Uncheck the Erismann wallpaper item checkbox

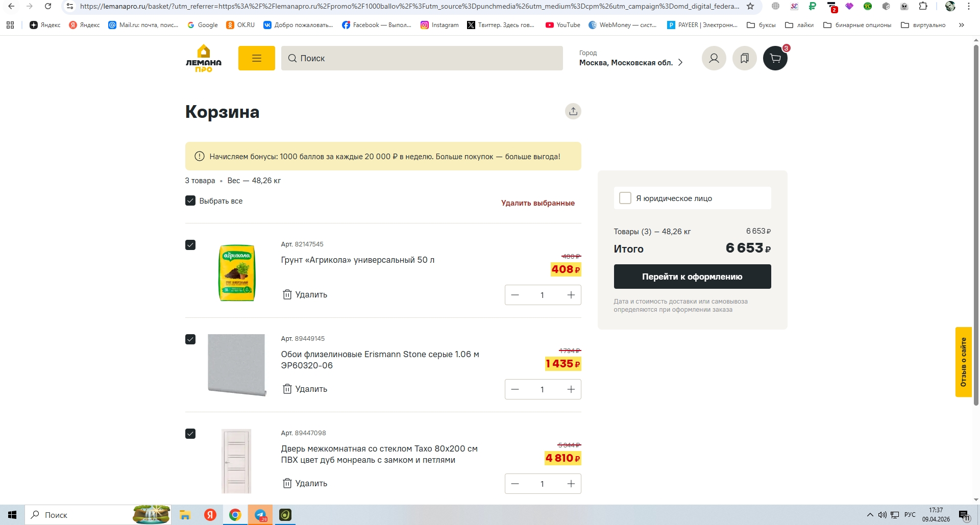click(x=190, y=339)
